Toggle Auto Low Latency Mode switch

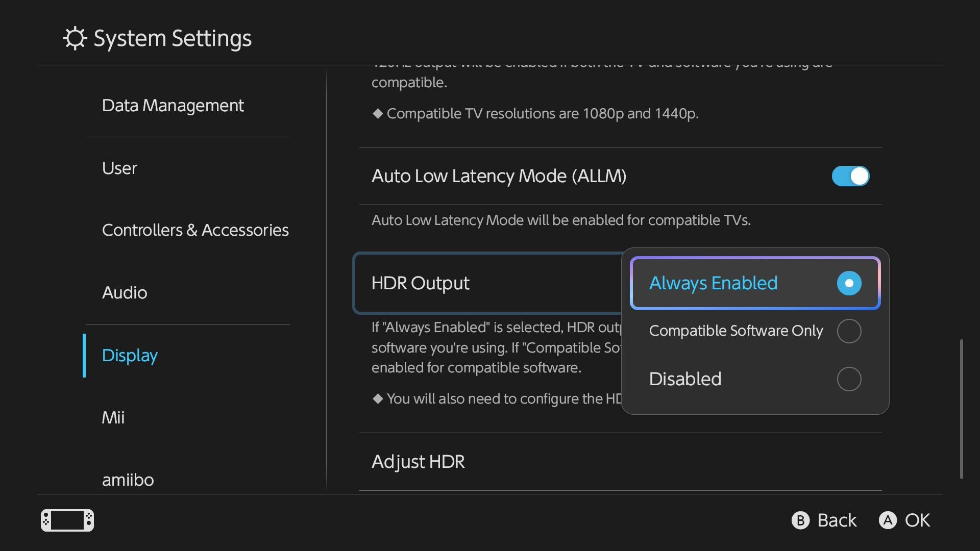pyautogui.click(x=850, y=176)
